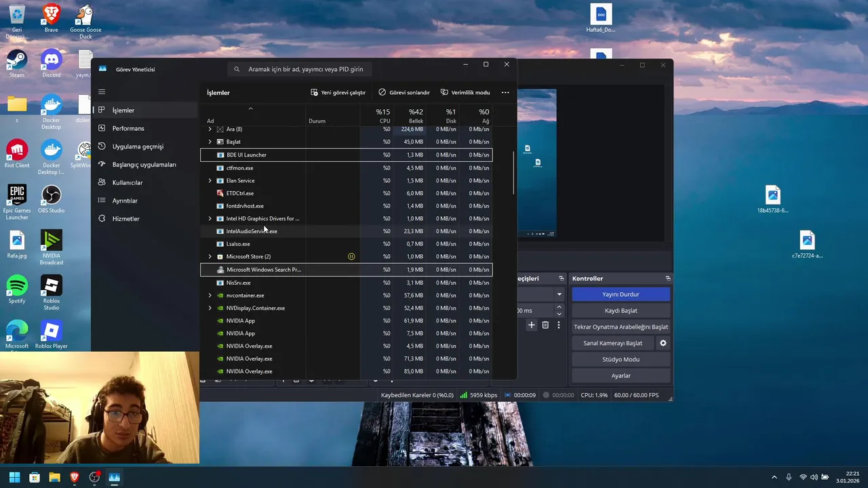Click Tekrar Oynatma Arabelleğini Başlat button
Image resolution: width=868 pixels, height=488 pixels.
(620, 327)
